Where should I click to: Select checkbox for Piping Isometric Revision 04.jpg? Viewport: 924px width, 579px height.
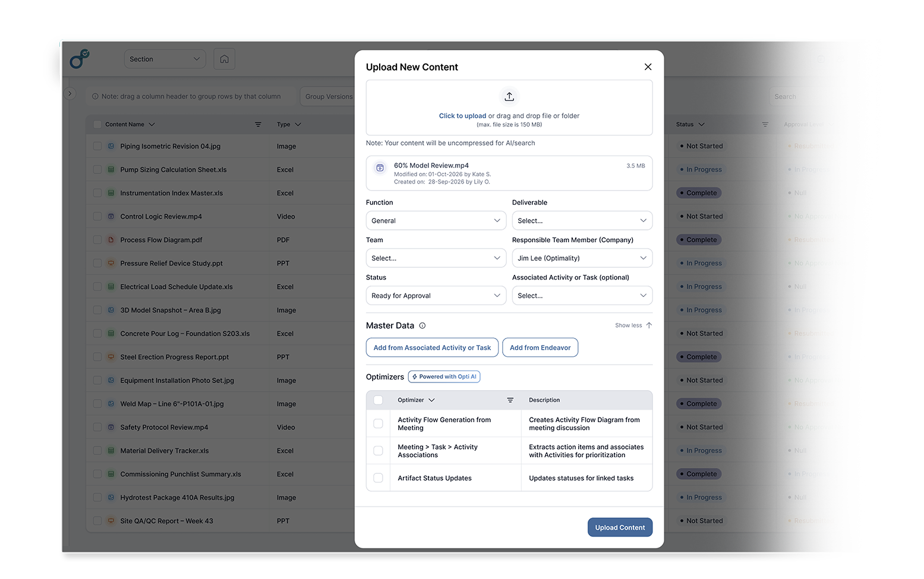pyautogui.click(x=97, y=146)
